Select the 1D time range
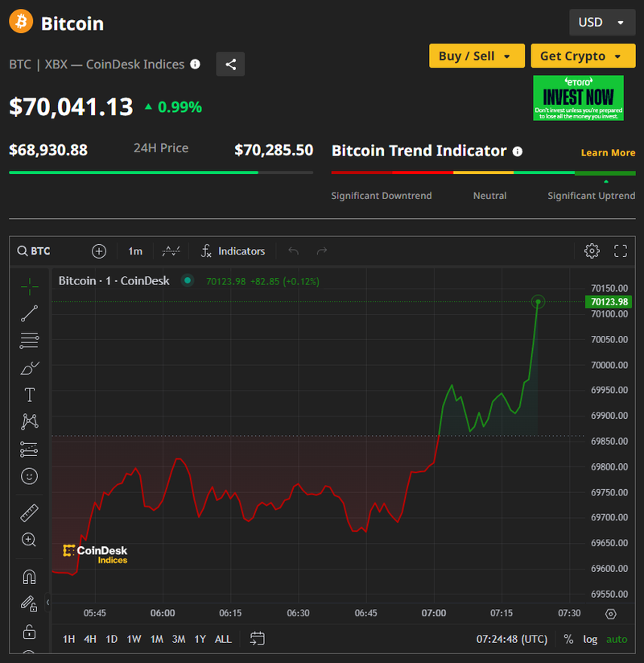Image resolution: width=644 pixels, height=663 pixels. (x=111, y=639)
